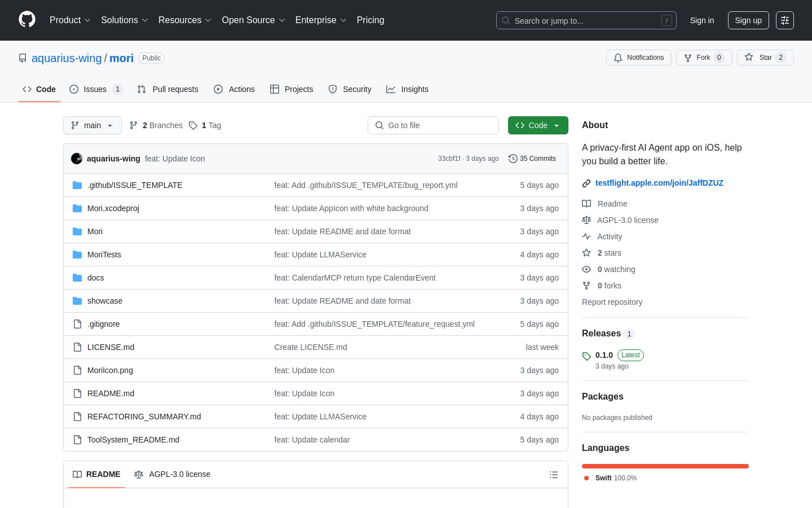
Task: Switch to the Issues tab
Action: 96,89
